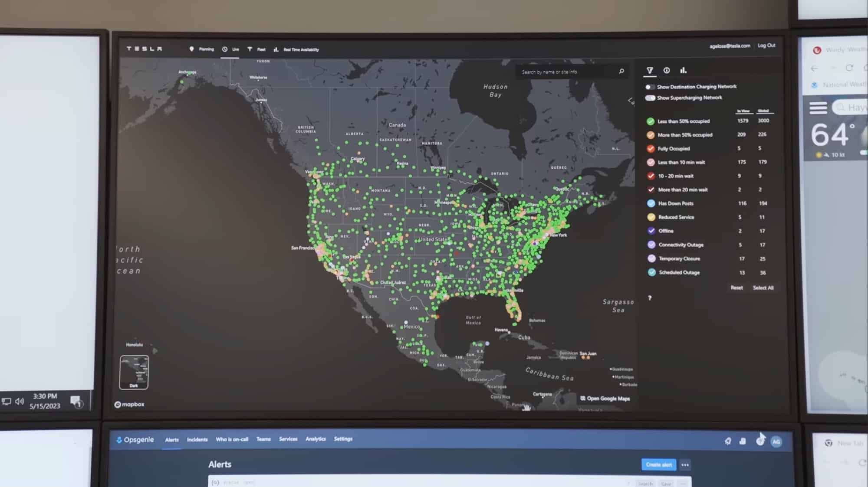Click the Mapbox logo
This screenshot has width=868, height=487.
pos(129,404)
